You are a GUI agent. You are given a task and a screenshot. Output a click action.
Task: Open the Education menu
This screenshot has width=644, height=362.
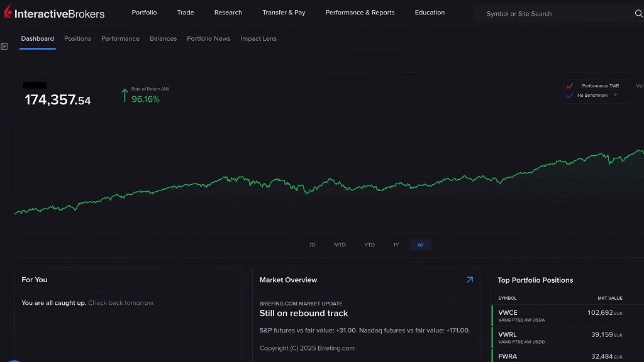[430, 13]
